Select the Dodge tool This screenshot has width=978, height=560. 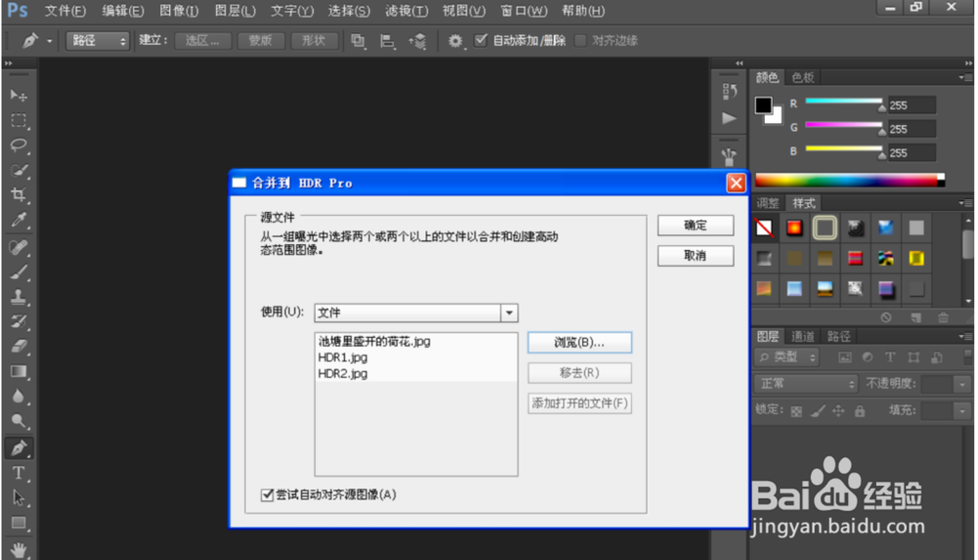(19, 421)
